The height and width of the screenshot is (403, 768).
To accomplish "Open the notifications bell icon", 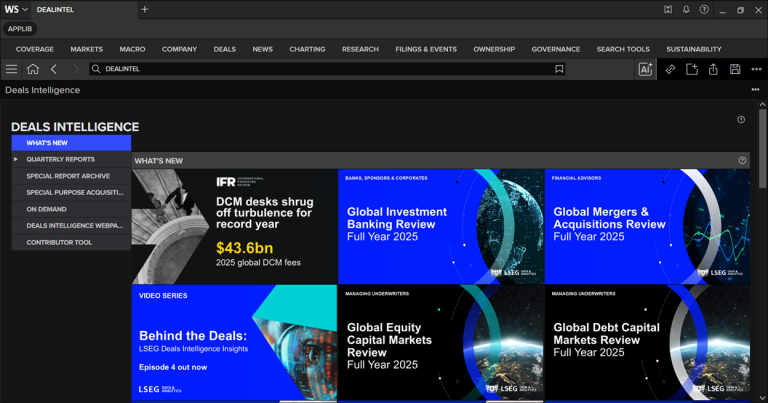I will pyautogui.click(x=686, y=9).
